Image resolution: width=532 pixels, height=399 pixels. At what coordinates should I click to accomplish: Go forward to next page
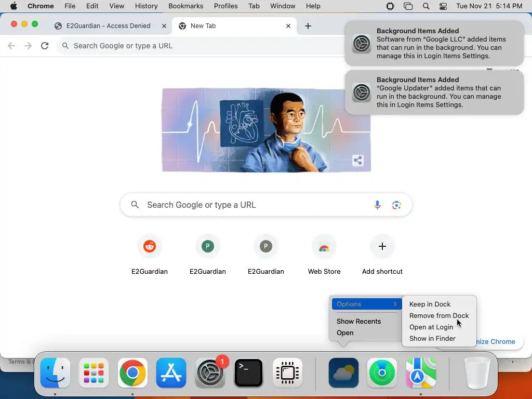coord(28,46)
